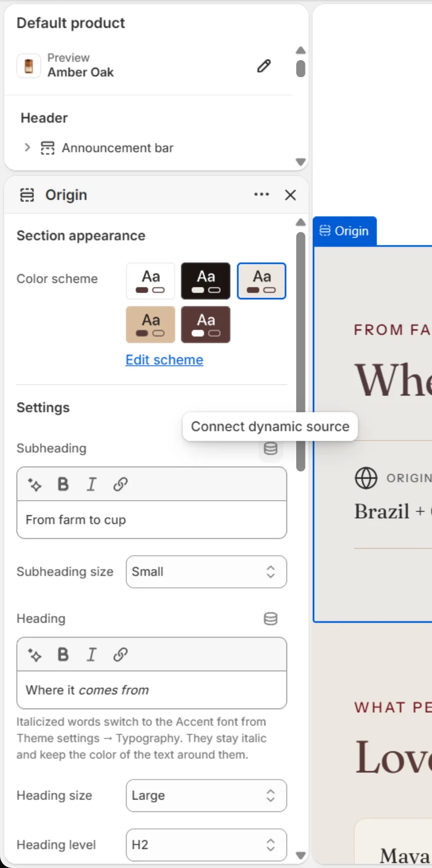Click the 'Default product' title text

[71, 23]
